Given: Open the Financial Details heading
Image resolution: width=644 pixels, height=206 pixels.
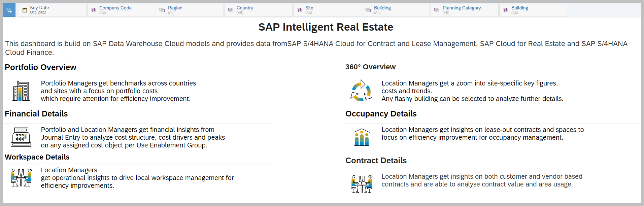Looking at the screenshot, I should click(36, 114).
